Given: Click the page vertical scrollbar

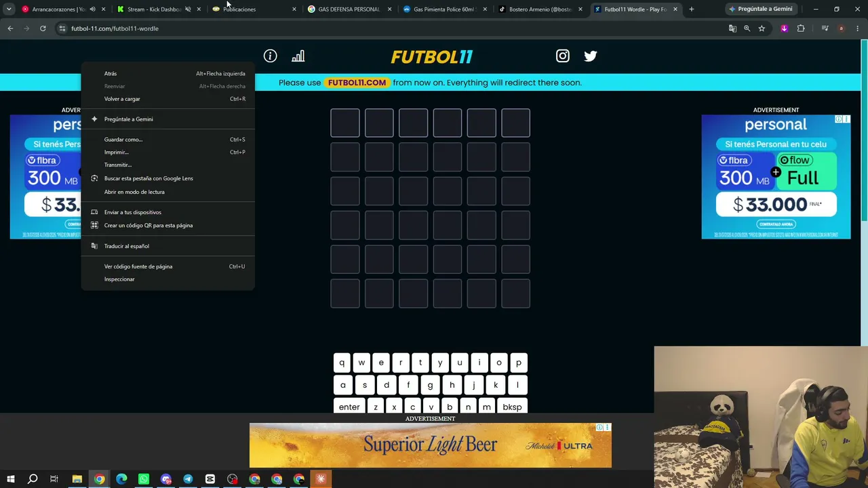Looking at the screenshot, I should click(864, 129).
